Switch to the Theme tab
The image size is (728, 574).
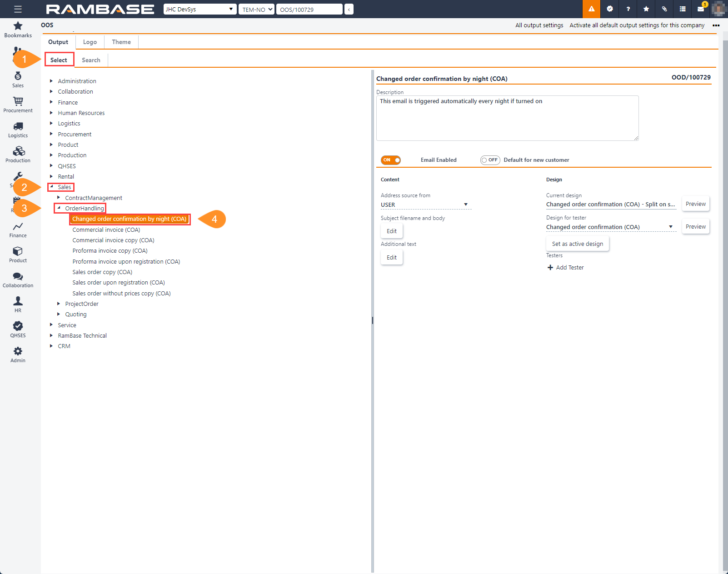(x=121, y=42)
